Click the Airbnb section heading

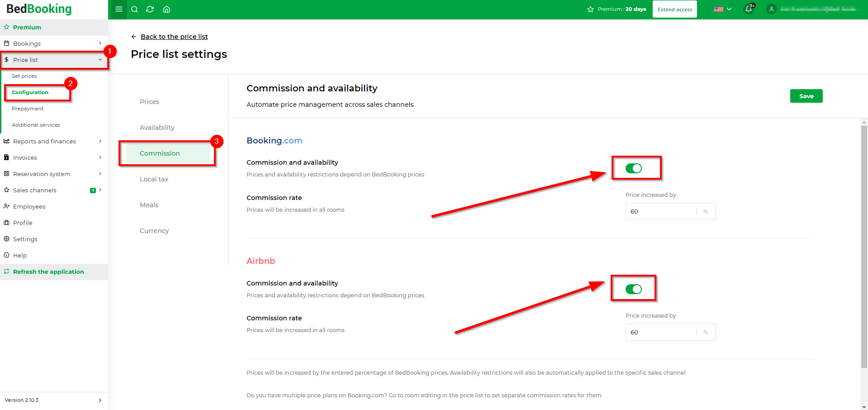261,261
